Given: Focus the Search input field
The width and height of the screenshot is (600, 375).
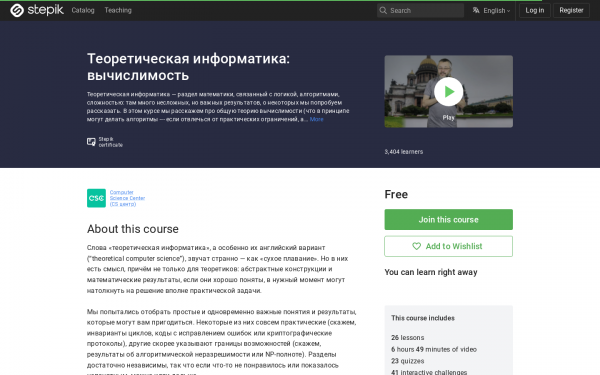Looking at the screenshot, I should click(421, 10).
